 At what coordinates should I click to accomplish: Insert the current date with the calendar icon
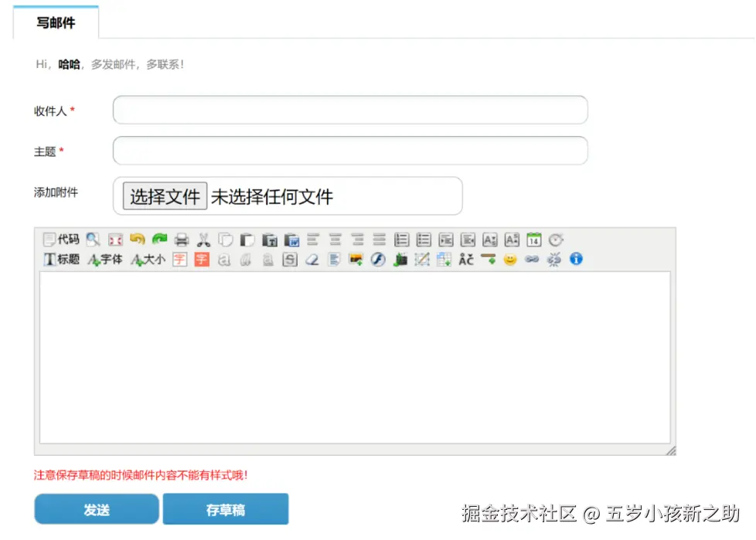click(x=533, y=239)
